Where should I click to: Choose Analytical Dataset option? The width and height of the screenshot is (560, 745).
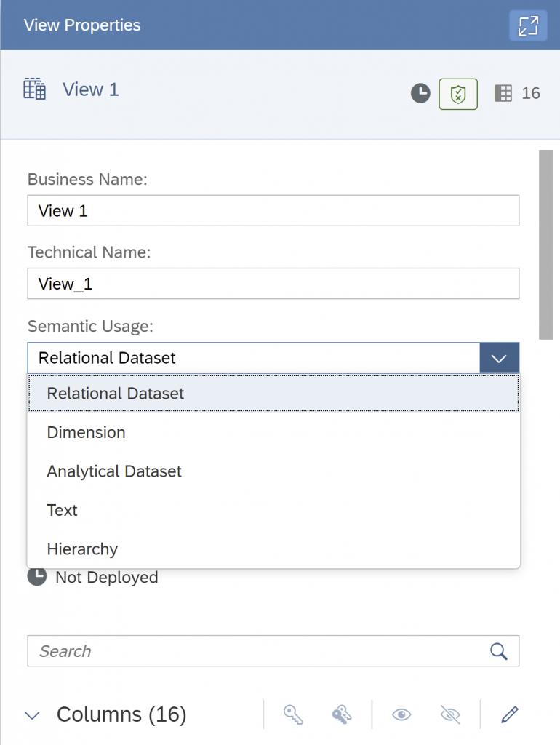point(273,471)
